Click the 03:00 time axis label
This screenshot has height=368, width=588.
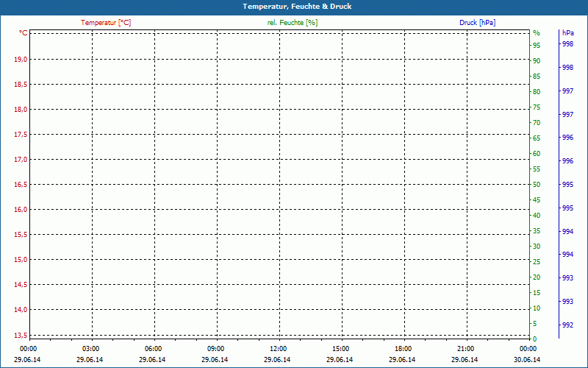pyautogui.click(x=90, y=349)
